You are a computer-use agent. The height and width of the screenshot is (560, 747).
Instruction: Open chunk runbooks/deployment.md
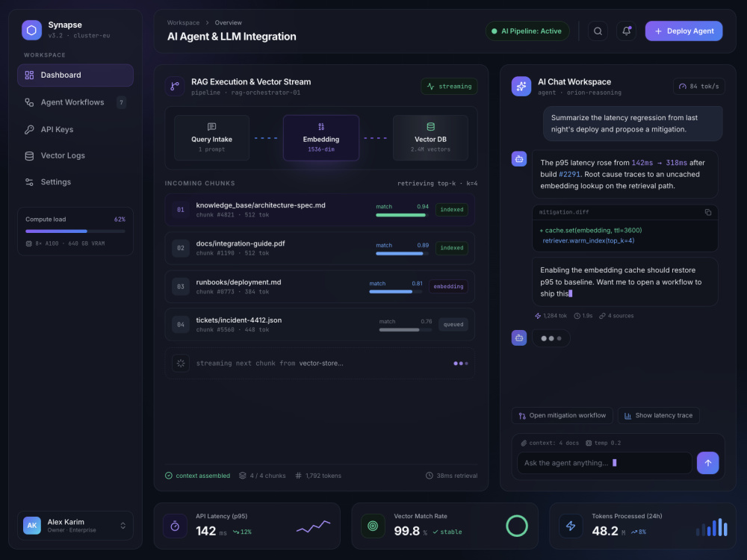click(x=320, y=286)
